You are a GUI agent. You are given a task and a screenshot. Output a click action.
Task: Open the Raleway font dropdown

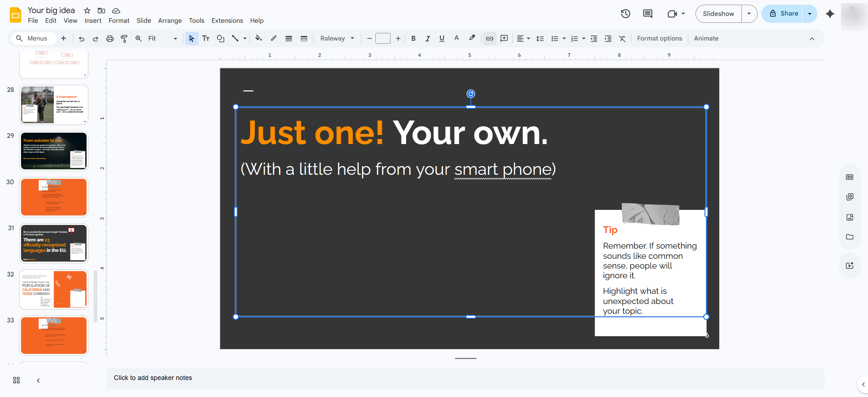click(x=337, y=38)
